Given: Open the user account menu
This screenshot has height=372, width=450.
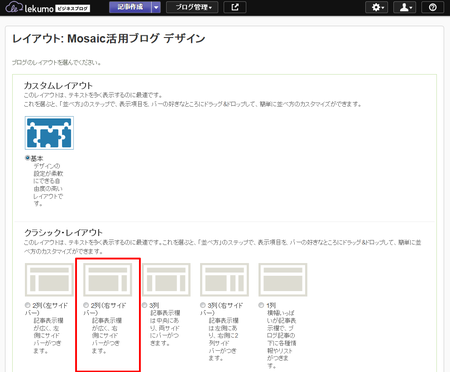Looking at the screenshot, I should coord(405,7).
